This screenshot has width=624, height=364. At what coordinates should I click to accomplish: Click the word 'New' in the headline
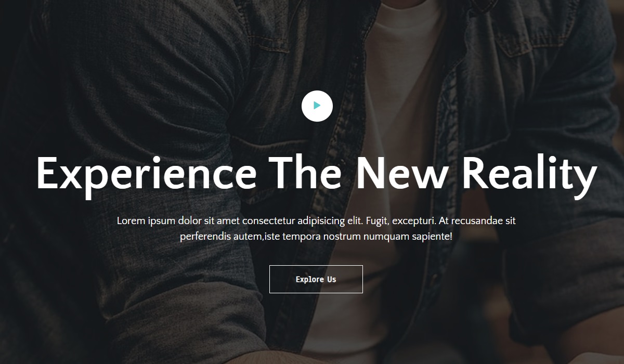click(x=401, y=173)
